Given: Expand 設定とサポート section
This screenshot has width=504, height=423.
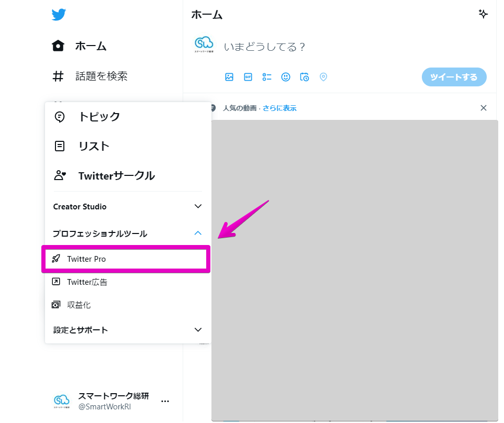Looking at the screenshot, I should click(128, 330).
